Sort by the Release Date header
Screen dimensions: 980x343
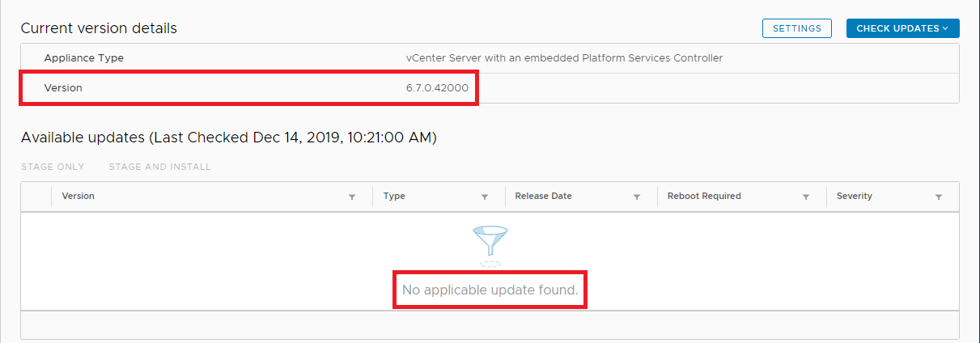[543, 196]
